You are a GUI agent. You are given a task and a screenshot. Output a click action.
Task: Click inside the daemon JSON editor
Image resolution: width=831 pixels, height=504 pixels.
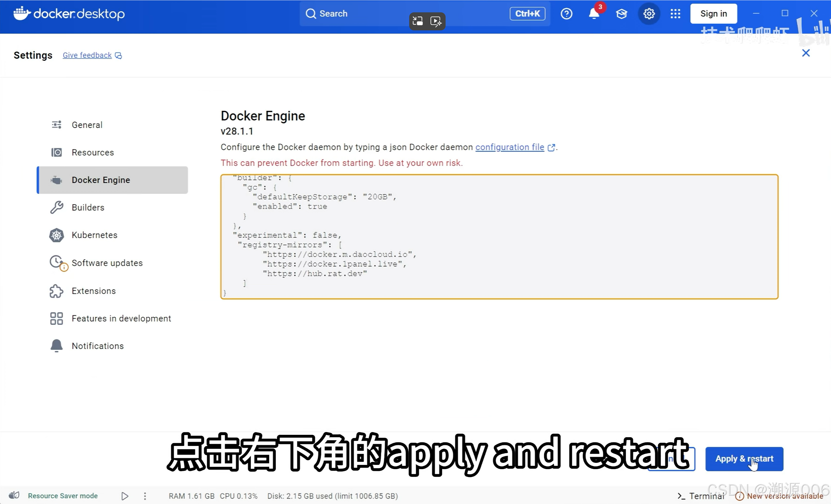(x=499, y=237)
